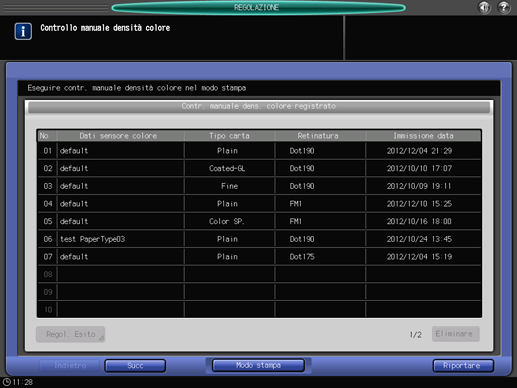Click the sound/accessibility icon at top right
517x388 pixels.
point(484,7)
